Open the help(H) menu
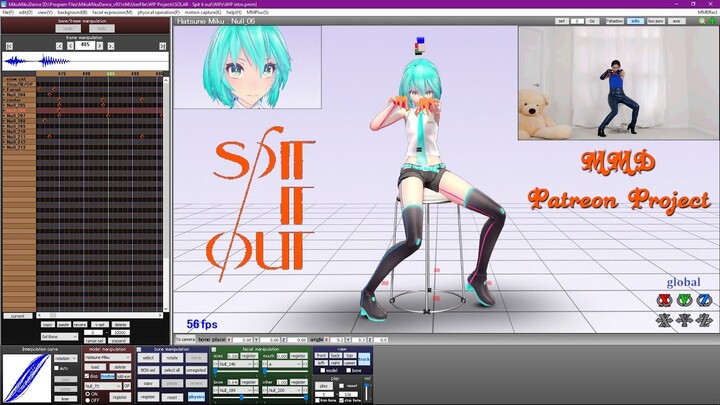Viewport: 720px width, 405px height. point(234,12)
